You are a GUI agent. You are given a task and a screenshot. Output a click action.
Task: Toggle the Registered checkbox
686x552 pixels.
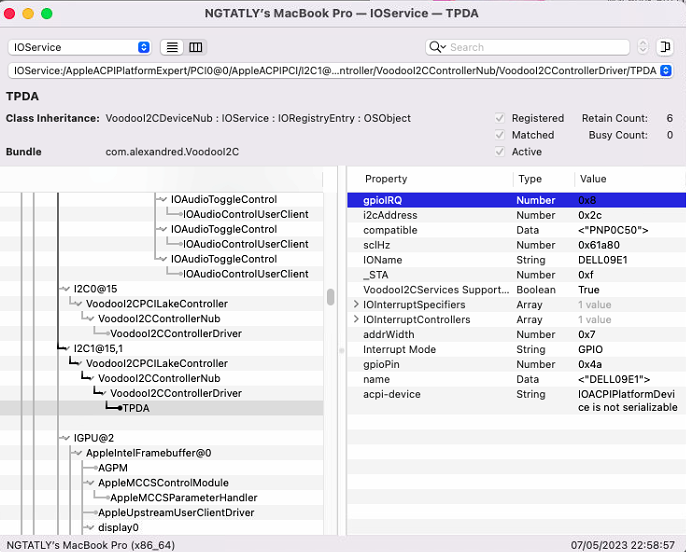click(x=499, y=118)
